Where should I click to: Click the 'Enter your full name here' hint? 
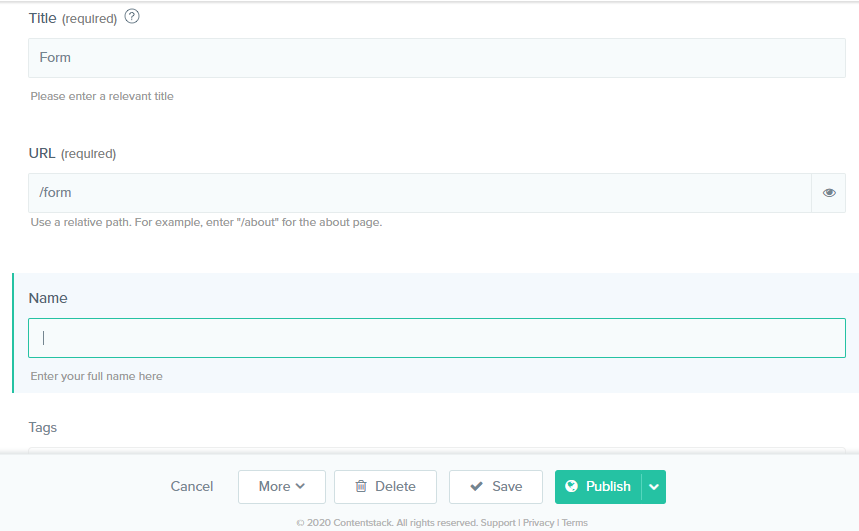tap(96, 376)
